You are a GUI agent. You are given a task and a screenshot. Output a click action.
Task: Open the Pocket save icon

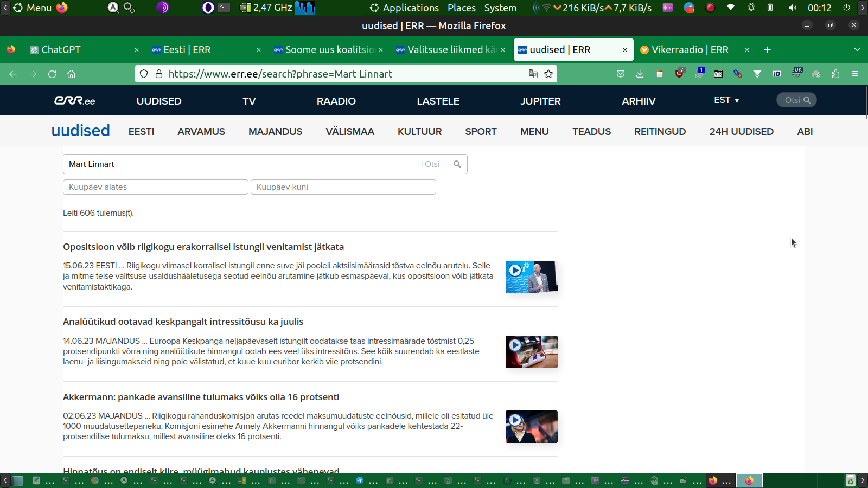pyautogui.click(x=621, y=74)
